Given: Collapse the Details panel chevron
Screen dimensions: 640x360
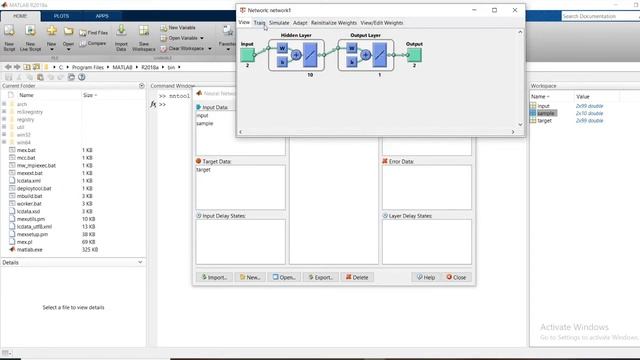Looking at the screenshot, I should click(x=140, y=262).
